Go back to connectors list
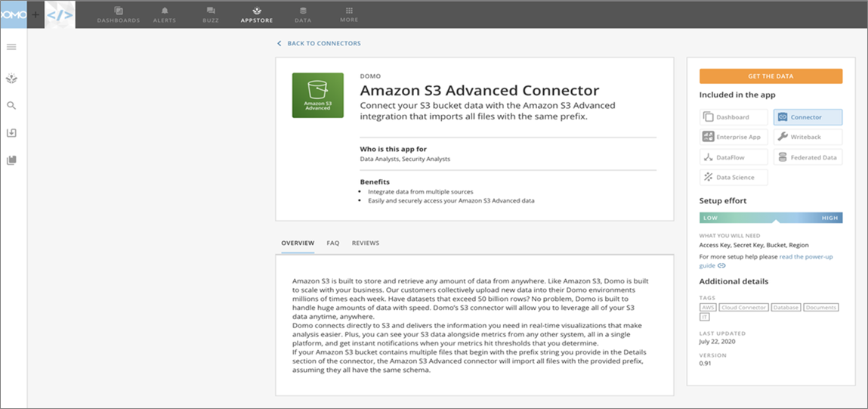868x409 pixels. [x=319, y=43]
